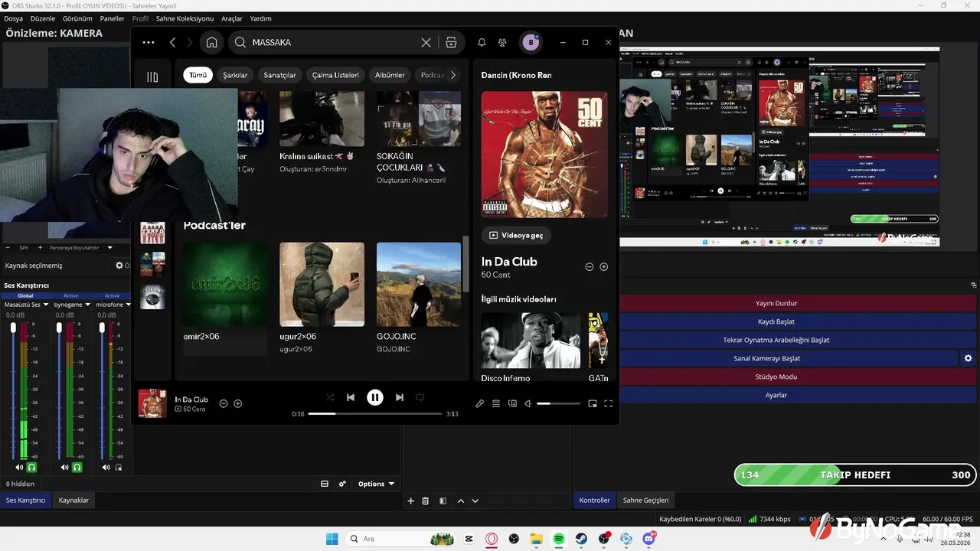The height and width of the screenshot is (551, 980).
Task: Open the Spotify friends activity icon
Action: pos(502,43)
